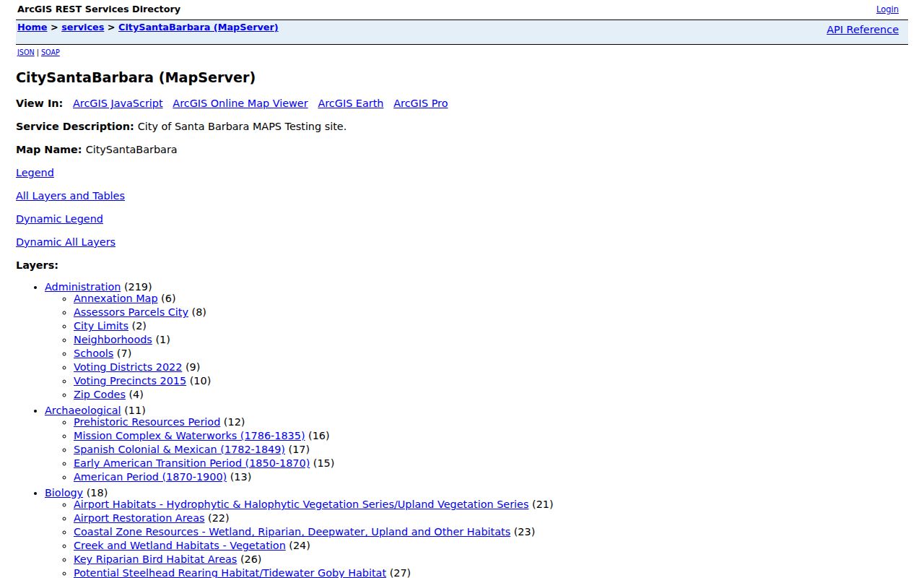
Task: View the map in ArcGIS Earth
Action: 351,103
